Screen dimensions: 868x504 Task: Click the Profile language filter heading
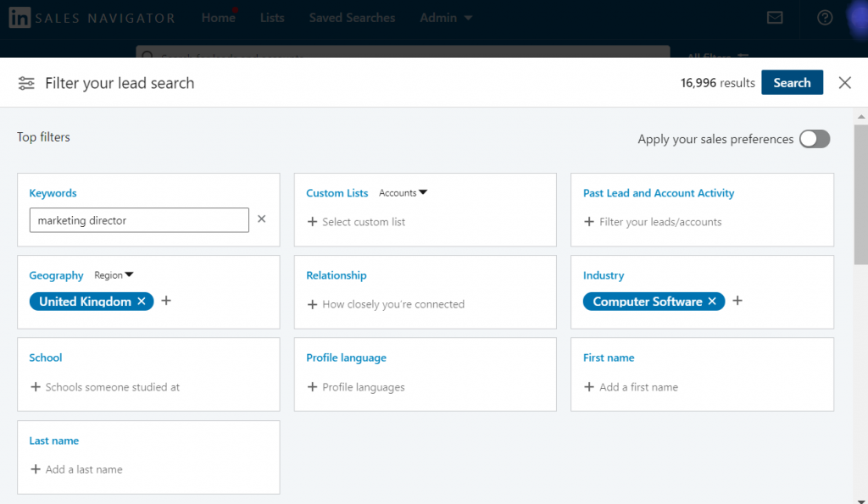pyautogui.click(x=346, y=358)
